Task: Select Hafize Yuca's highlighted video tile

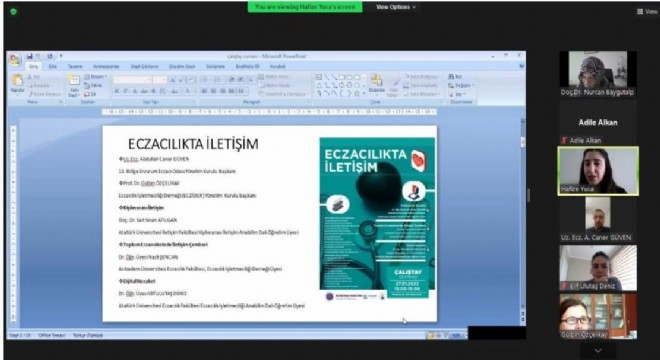Action: tap(598, 171)
